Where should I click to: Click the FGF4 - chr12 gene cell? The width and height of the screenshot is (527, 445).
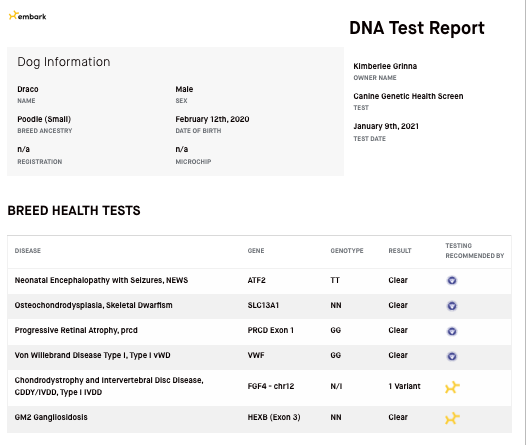click(x=271, y=386)
